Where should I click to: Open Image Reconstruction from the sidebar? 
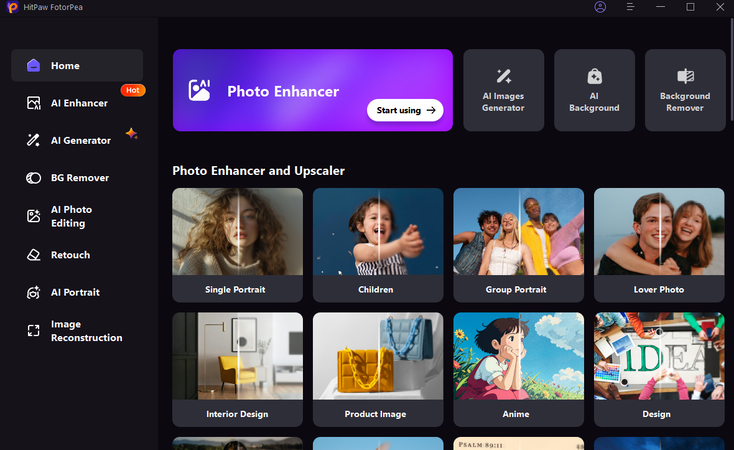pos(86,331)
